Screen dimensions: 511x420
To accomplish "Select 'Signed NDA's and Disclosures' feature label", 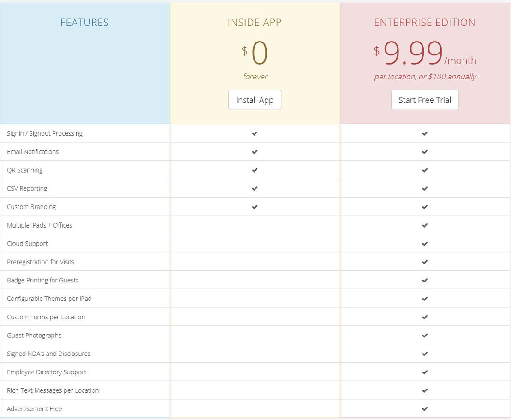I will 48,354.
